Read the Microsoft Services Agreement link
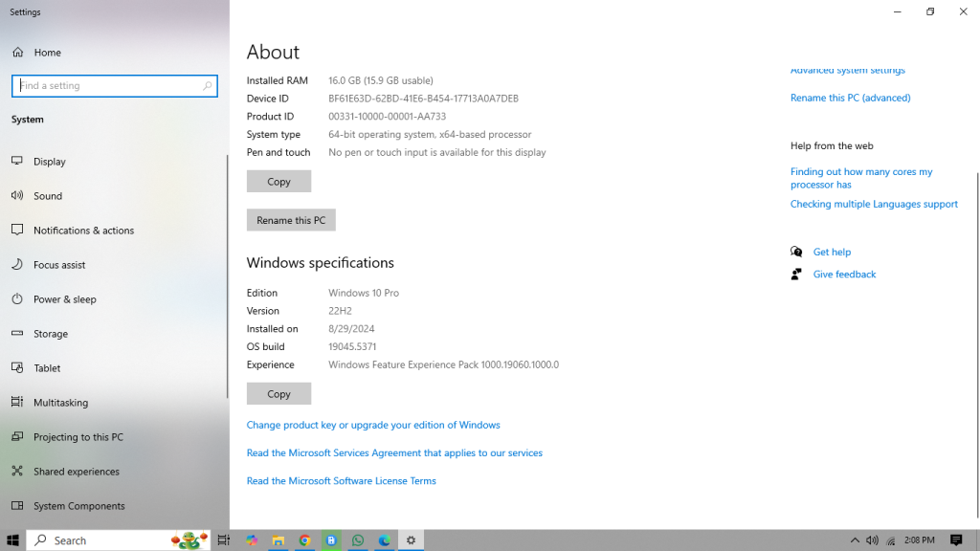The width and height of the screenshot is (980, 551). pos(394,452)
